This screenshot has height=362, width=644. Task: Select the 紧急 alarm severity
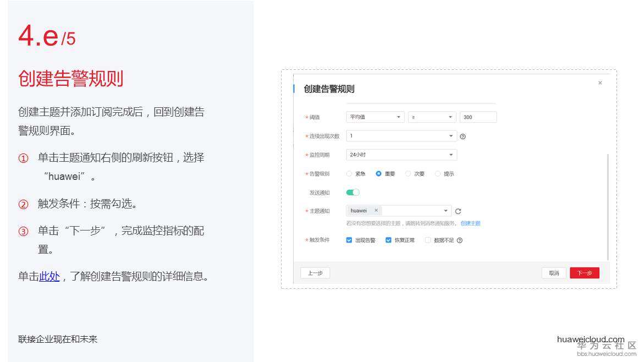[350, 173]
